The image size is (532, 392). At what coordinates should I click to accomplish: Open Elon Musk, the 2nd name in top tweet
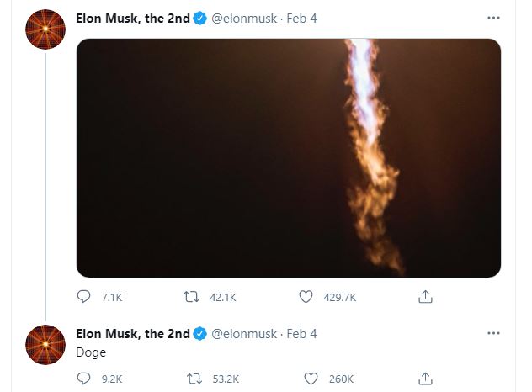[133, 19]
